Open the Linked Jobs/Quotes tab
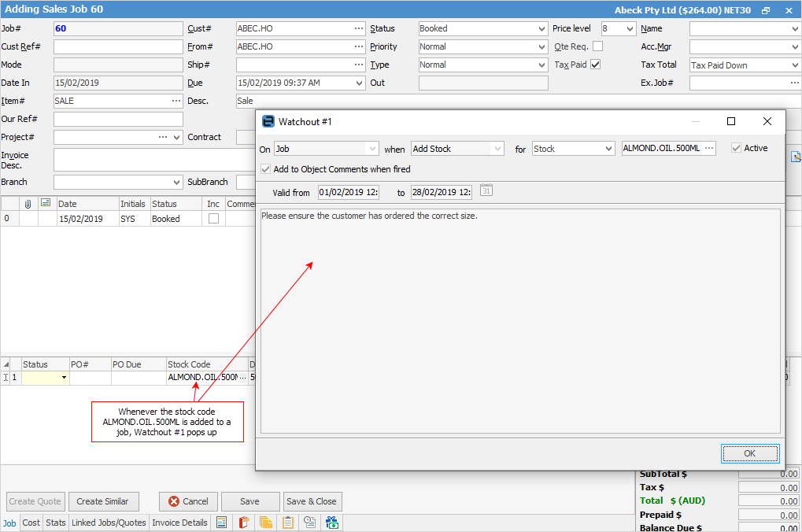The width and height of the screenshot is (802, 532). pyautogui.click(x=109, y=523)
